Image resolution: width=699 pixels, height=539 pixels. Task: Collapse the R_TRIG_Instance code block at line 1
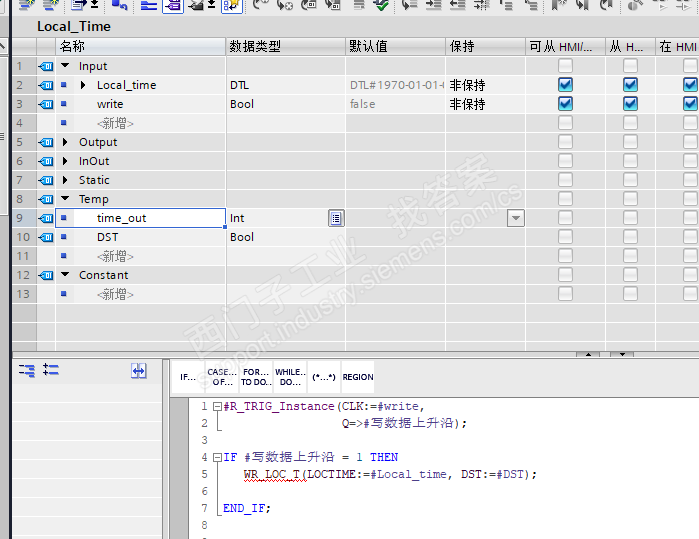pyautogui.click(x=218, y=407)
